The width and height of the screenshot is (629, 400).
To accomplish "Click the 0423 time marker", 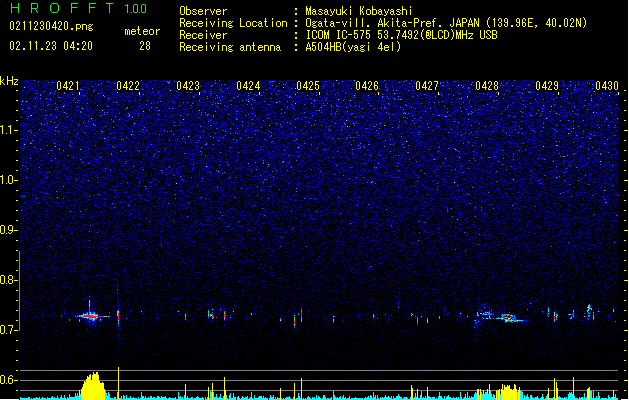I will (188, 86).
